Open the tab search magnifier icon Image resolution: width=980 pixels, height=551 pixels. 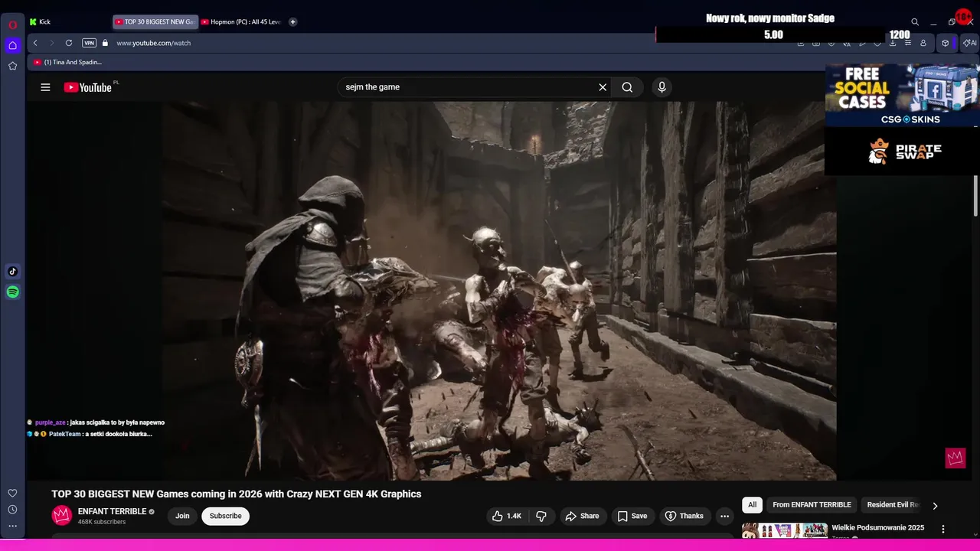coord(914,22)
